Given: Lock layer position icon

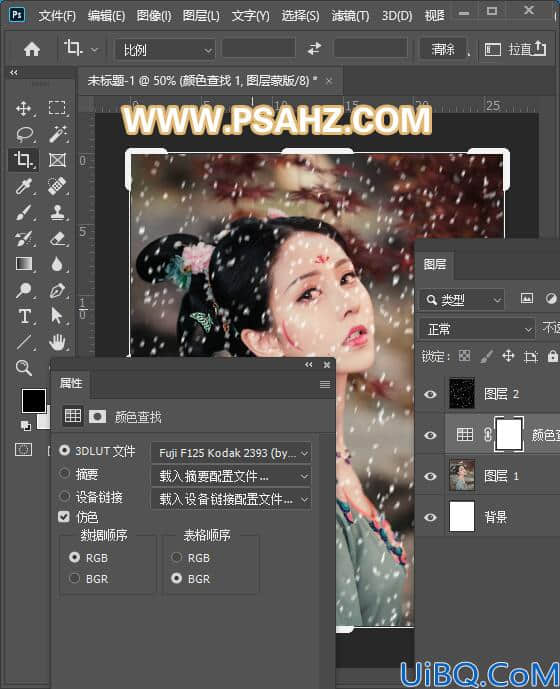Looking at the screenshot, I should [x=508, y=356].
